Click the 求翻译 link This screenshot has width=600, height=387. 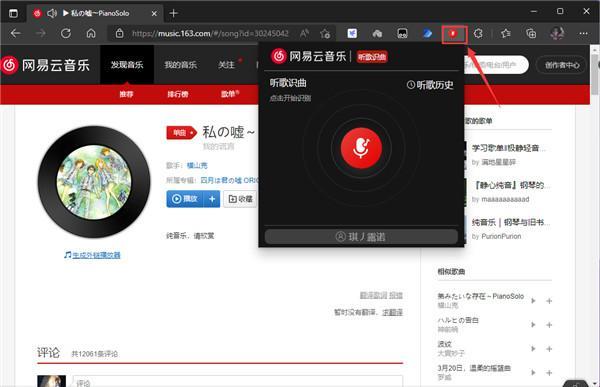click(x=393, y=312)
